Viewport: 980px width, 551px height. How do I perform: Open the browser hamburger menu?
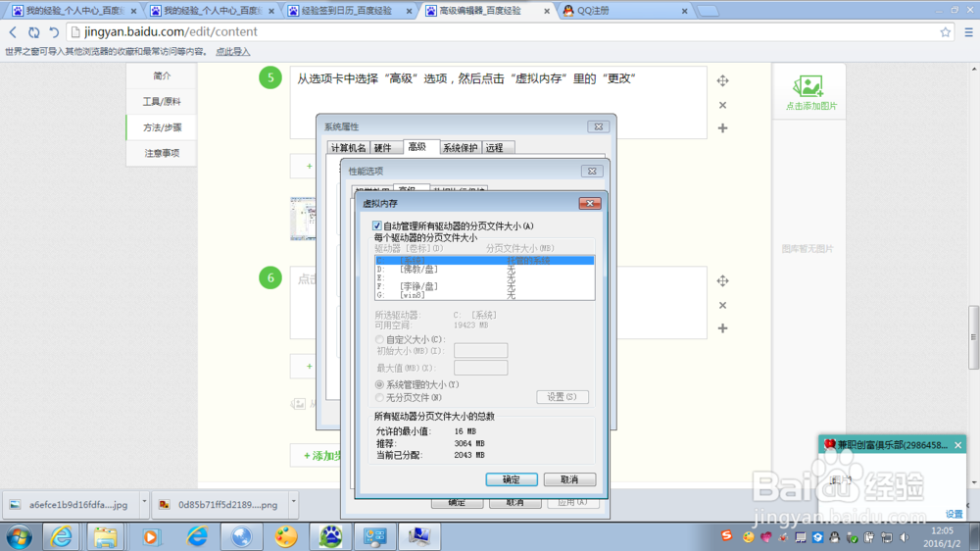click(968, 32)
